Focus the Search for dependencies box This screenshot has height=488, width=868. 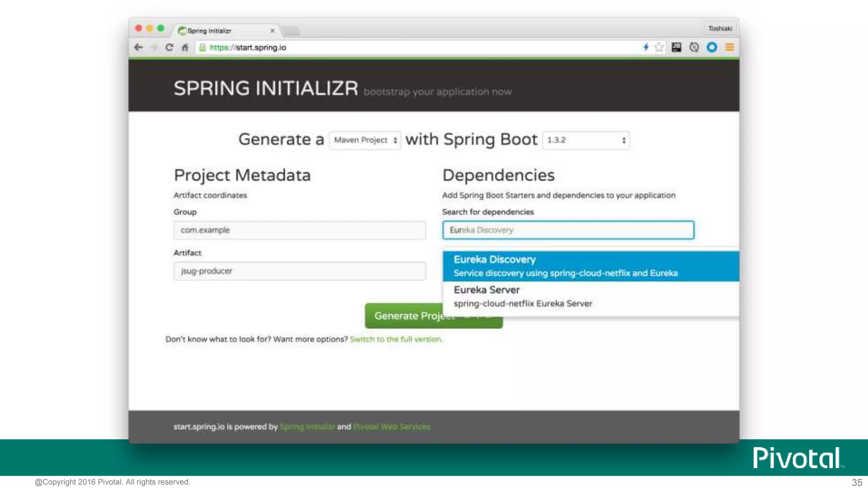568,230
